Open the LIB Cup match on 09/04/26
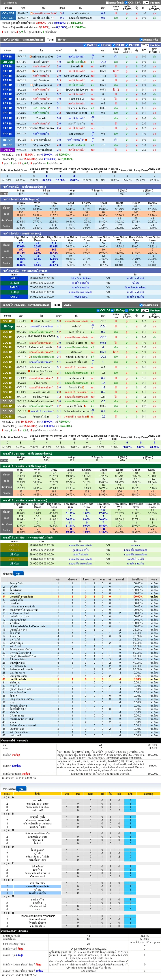 tap(8, 62)
